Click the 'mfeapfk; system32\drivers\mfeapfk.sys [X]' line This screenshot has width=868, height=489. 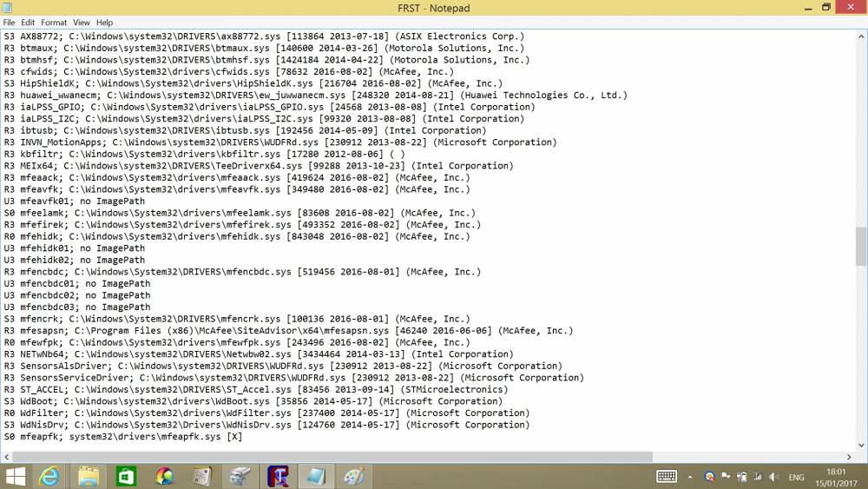[x=123, y=437]
